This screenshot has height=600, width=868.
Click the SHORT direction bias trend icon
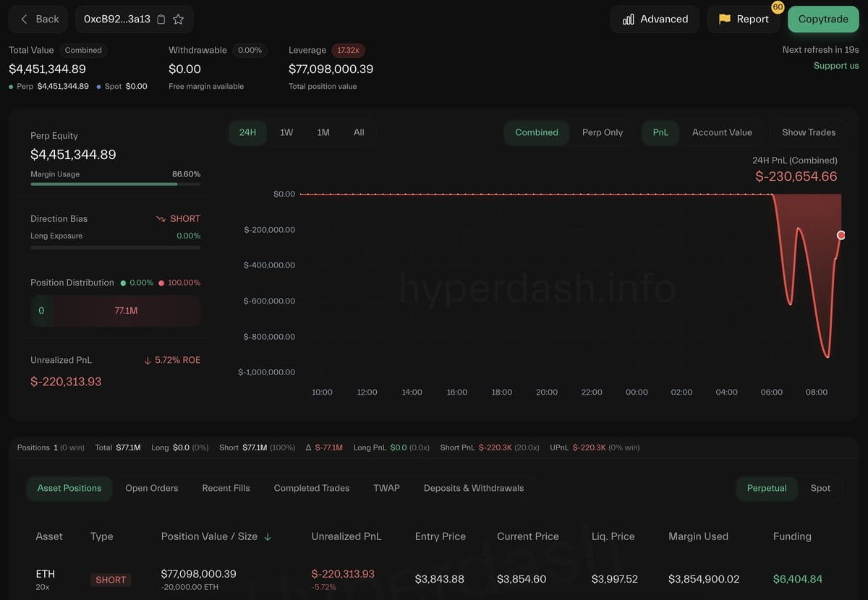[161, 218]
